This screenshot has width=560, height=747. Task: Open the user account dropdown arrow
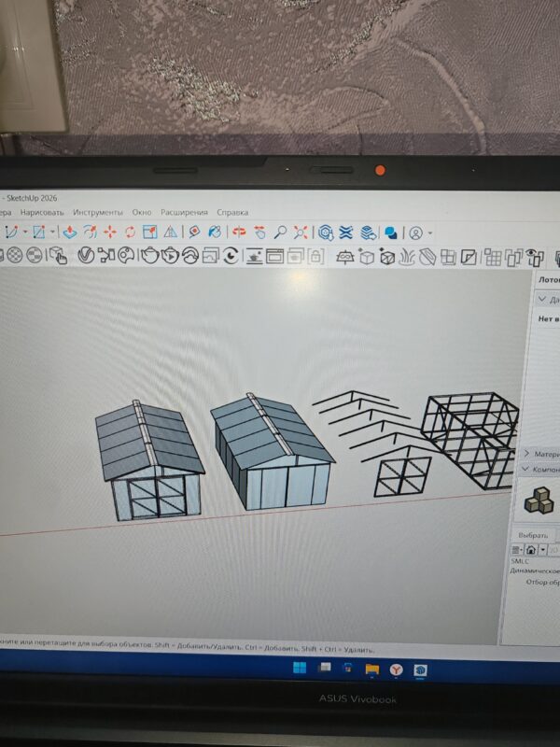pos(430,233)
